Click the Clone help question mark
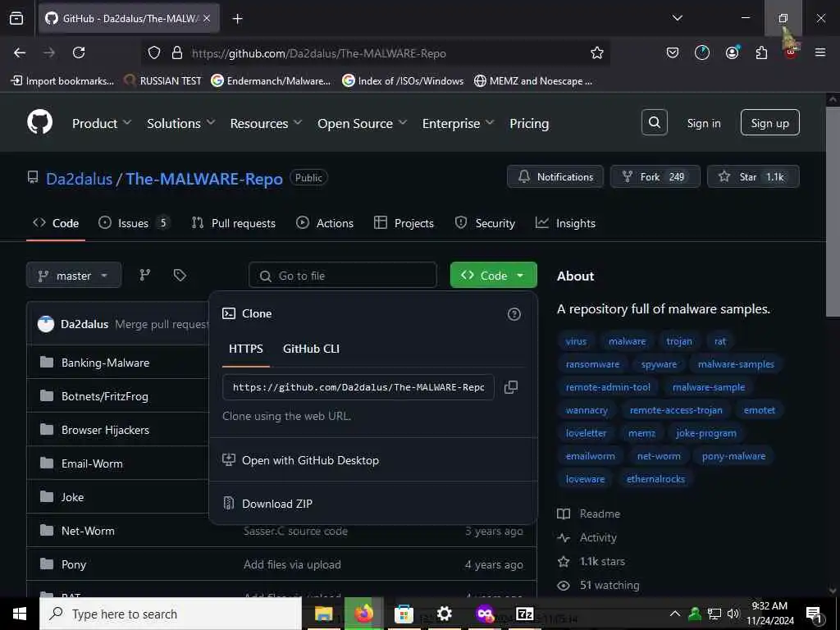This screenshot has width=840, height=630. pyautogui.click(x=514, y=314)
